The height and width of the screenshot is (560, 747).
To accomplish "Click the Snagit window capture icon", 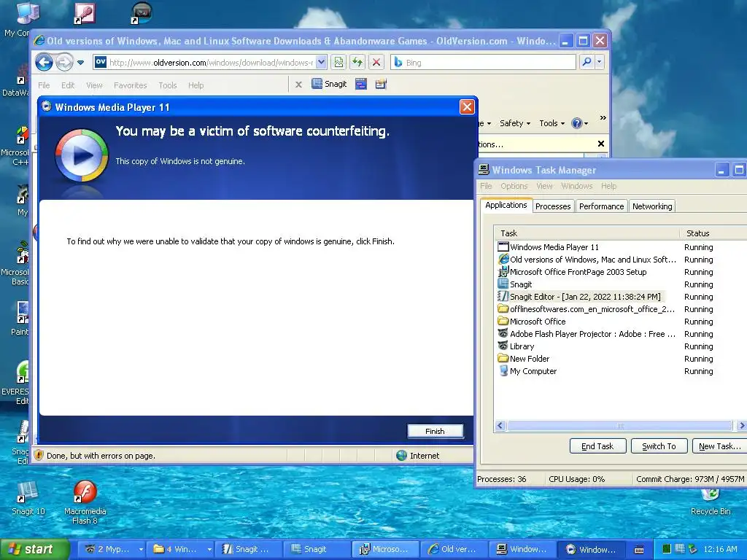I will click(361, 85).
